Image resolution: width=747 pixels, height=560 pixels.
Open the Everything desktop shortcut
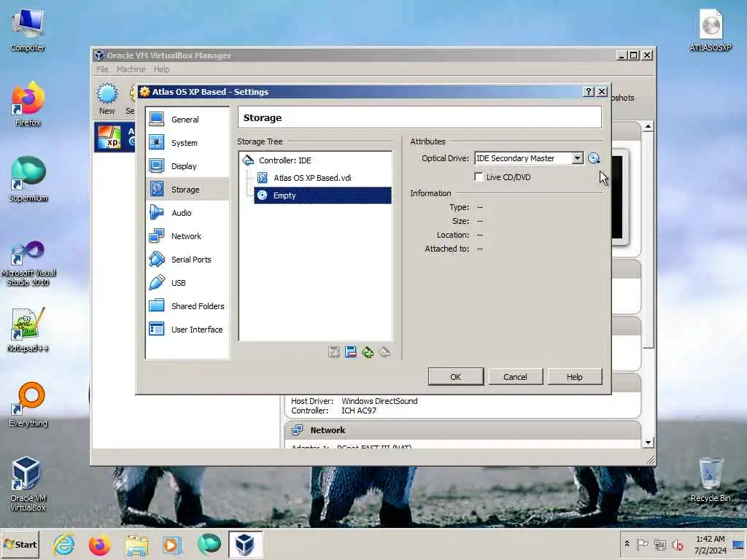tap(28, 405)
